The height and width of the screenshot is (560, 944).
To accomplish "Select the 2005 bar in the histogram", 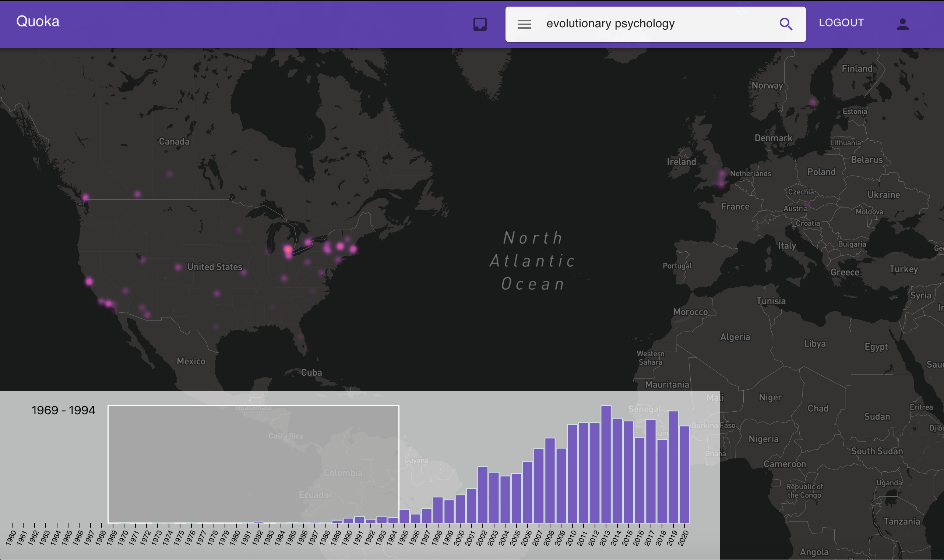I will pyautogui.click(x=516, y=499).
